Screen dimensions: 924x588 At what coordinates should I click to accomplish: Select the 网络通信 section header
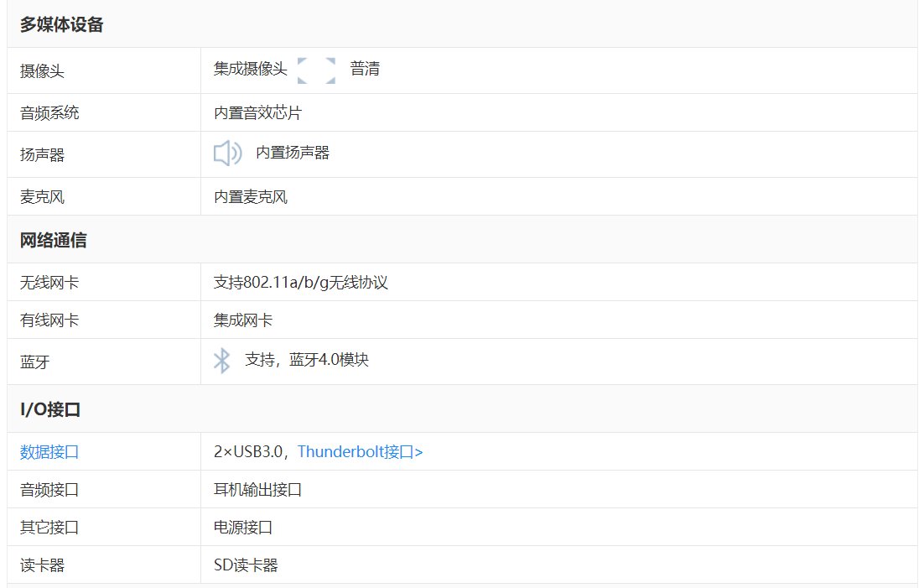pyautogui.click(x=49, y=240)
